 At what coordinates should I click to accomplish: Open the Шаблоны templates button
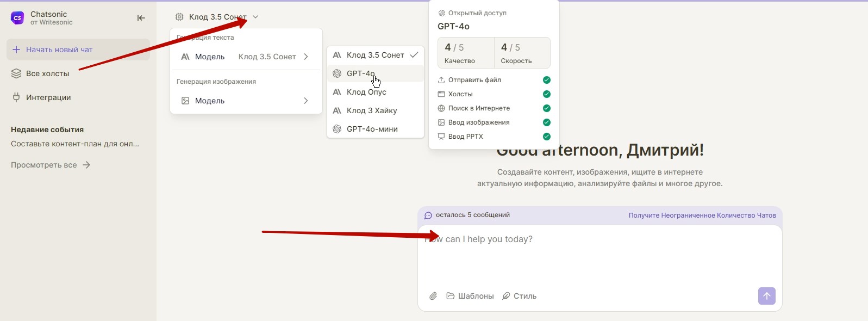[x=470, y=296]
